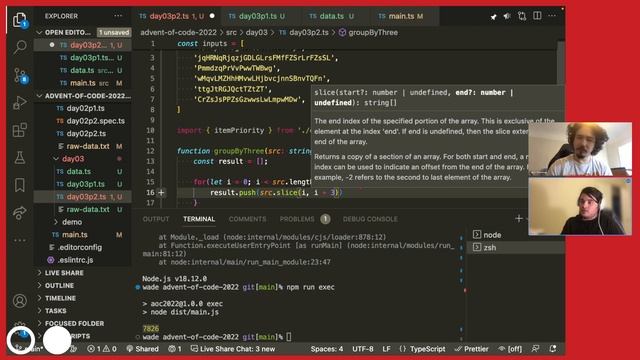640x360 pixels.
Task: Open the Search view icon
Action: click(x=19, y=47)
